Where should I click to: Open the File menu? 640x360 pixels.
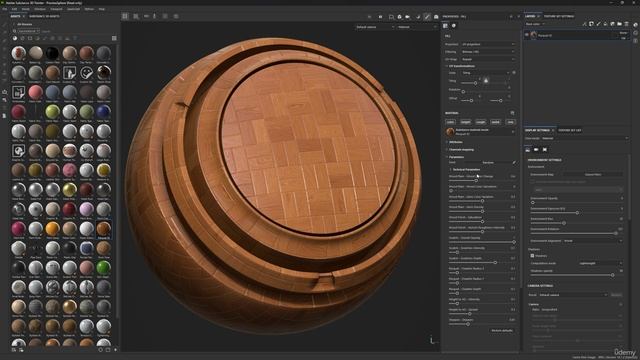pyautogui.click(x=5, y=9)
